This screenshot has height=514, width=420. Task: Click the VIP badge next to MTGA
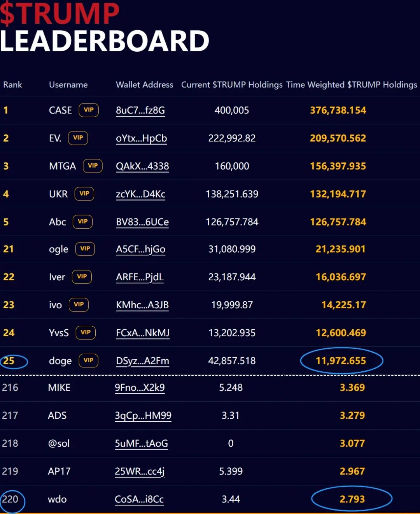[93, 166]
